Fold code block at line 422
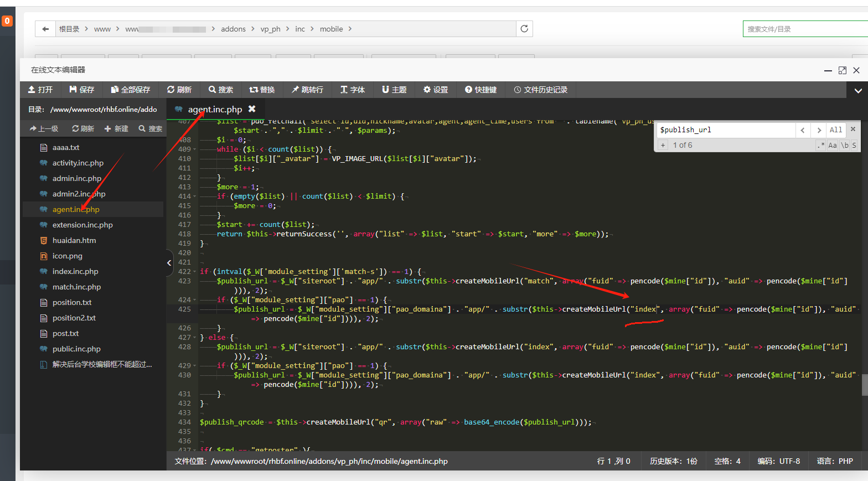This screenshot has height=481, width=868. [x=195, y=272]
